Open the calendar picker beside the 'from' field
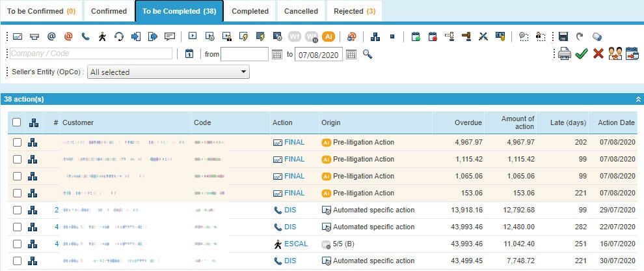This screenshot has width=644, height=271. (276, 54)
